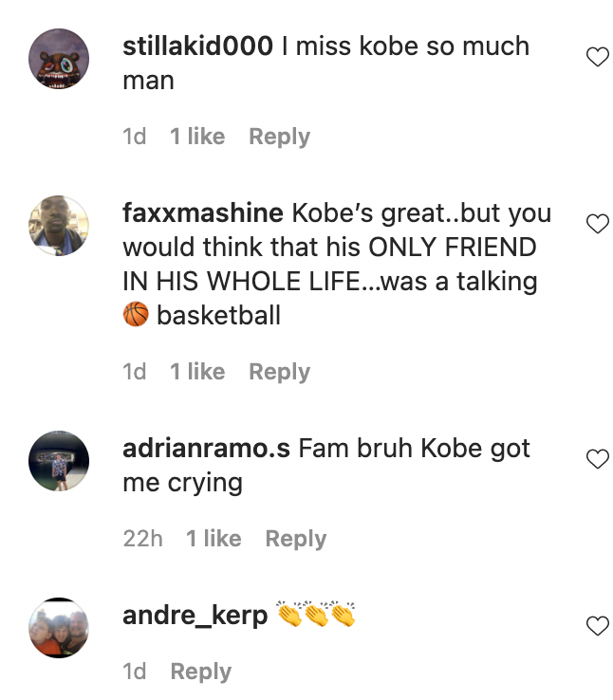View the 1 like on adrianramo.s's comment

214,539
